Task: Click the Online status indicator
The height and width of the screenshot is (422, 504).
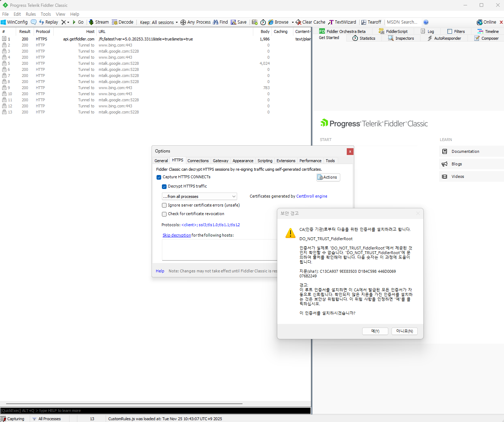Action: 486,22
